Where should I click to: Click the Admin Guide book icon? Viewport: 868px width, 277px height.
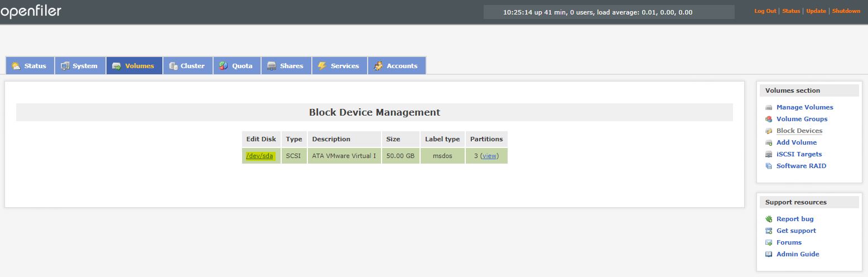769,254
